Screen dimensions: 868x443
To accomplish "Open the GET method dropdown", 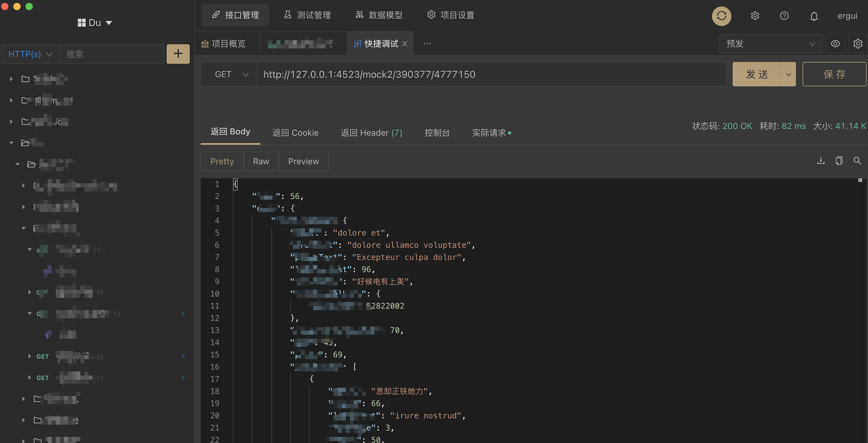I will click(231, 74).
